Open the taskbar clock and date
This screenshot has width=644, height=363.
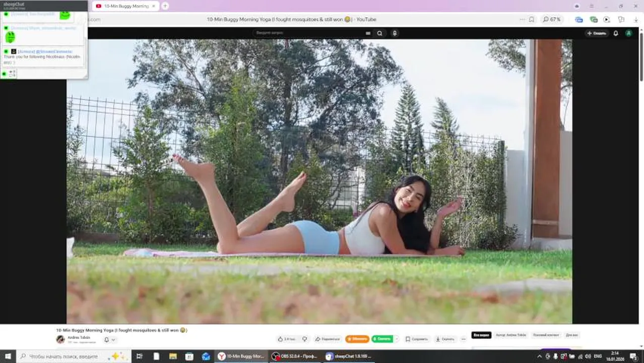pos(615,356)
